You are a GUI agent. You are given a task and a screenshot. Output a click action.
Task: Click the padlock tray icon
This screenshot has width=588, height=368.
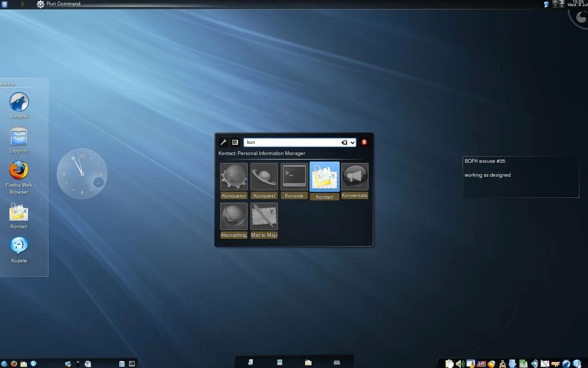[x=492, y=364]
